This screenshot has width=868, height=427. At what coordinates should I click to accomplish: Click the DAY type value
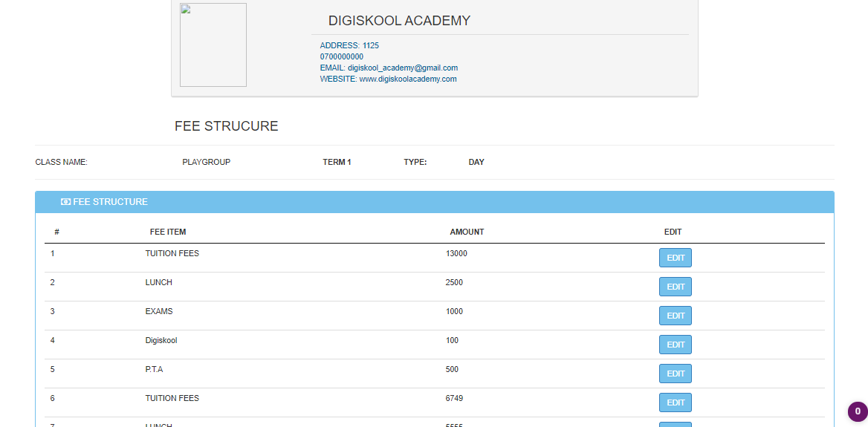[x=476, y=162]
